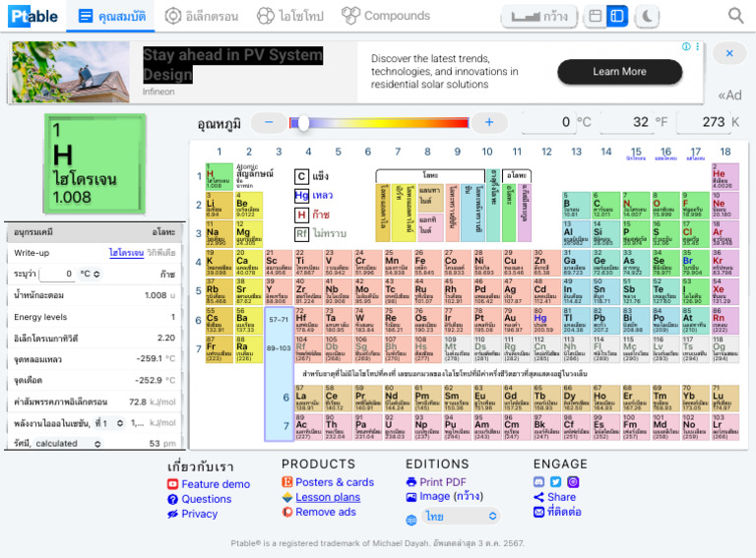This screenshot has height=558, width=756.
Task: Open Feature demo YouTube link
Action: [x=210, y=484]
